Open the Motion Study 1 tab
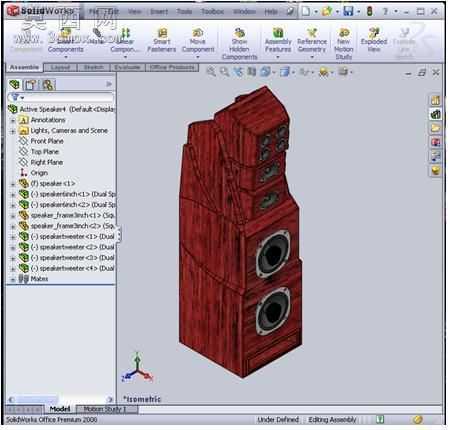Screen dimensions: 450x430 coord(105,409)
